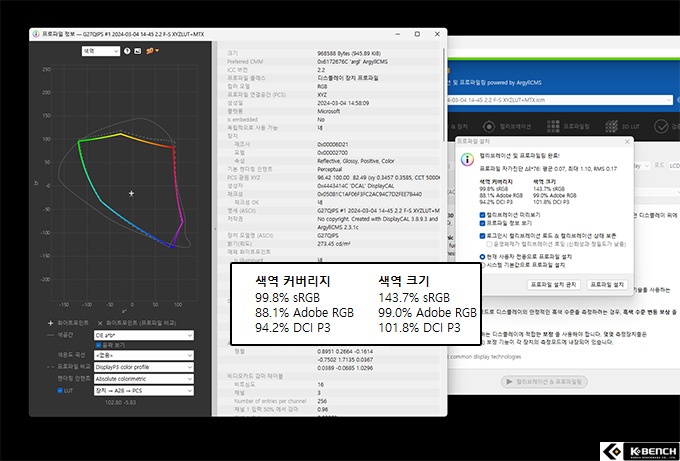Click the luminance value '273.45 cd/m²'
Image resolution: width=680 pixels, height=461 pixels.
[333, 244]
